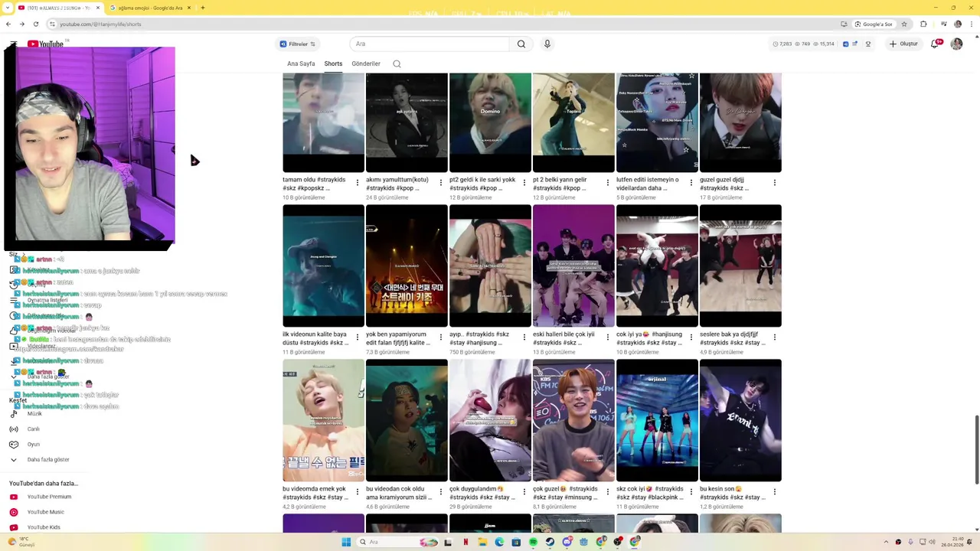The width and height of the screenshot is (980, 551).
Task: Start voice search with microphone icon
Action: pyautogui.click(x=547, y=44)
